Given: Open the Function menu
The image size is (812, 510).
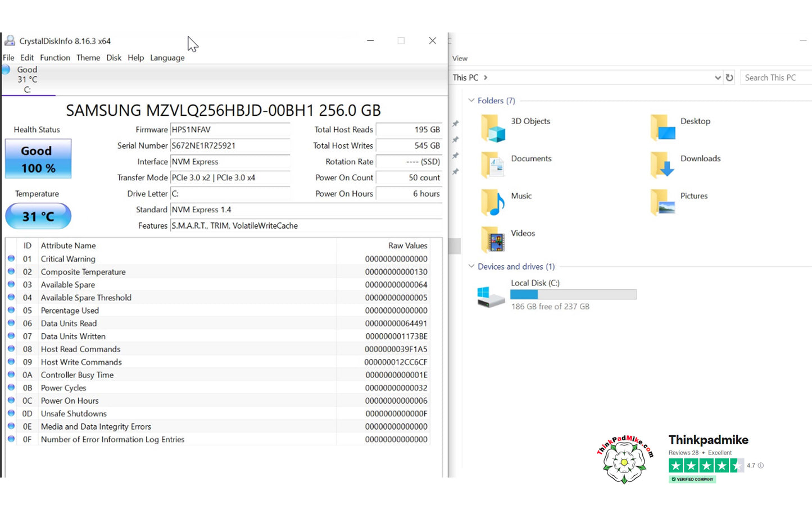Looking at the screenshot, I should click(55, 58).
